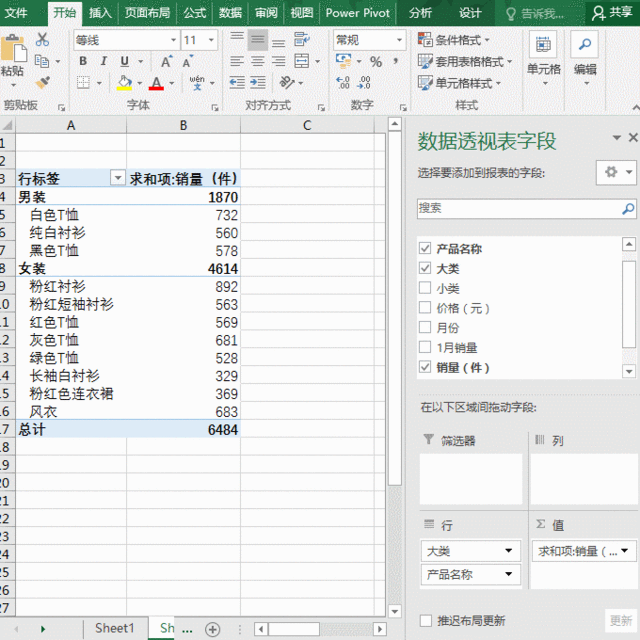Click Merge and Center icon
This screenshot has width=640, height=640.
coord(302,61)
